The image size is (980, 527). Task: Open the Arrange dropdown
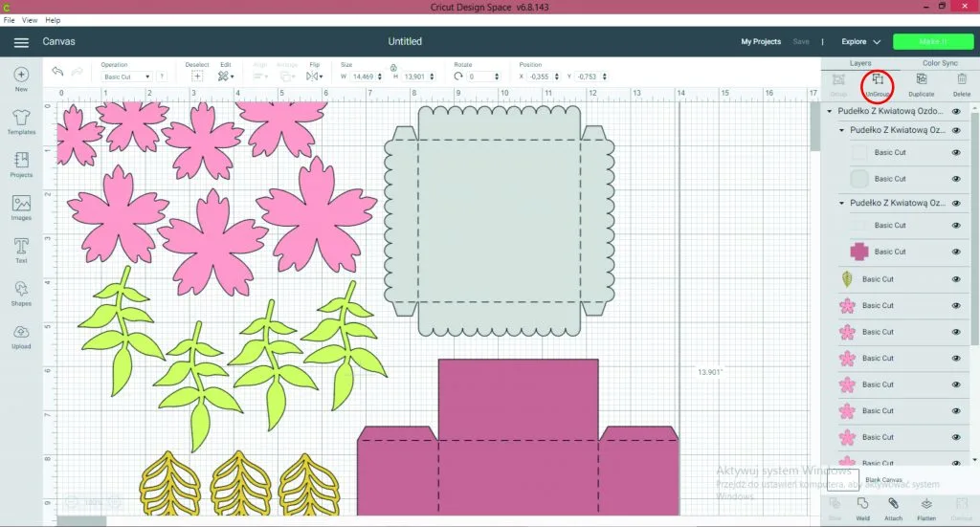pos(287,77)
